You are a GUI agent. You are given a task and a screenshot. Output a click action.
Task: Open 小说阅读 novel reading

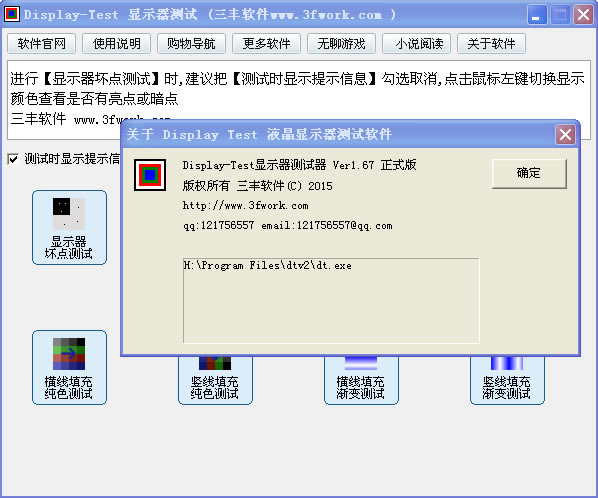click(x=416, y=44)
